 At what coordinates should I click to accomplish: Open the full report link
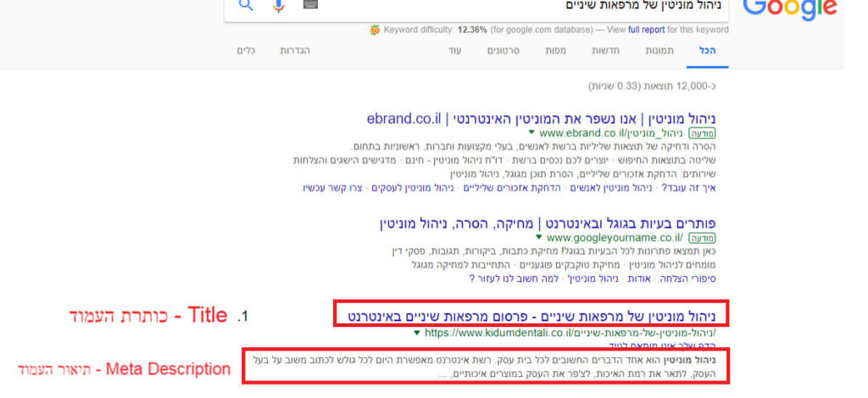646,30
